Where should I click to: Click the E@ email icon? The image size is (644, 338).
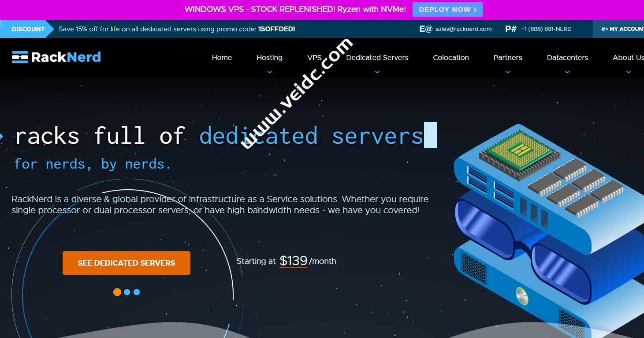coord(426,29)
